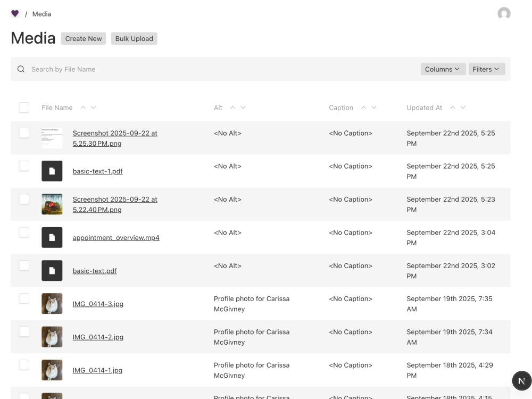532x399 pixels.
Task: Open thumbnail of Screenshot 5.25.30 PM.png
Action: click(x=52, y=138)
